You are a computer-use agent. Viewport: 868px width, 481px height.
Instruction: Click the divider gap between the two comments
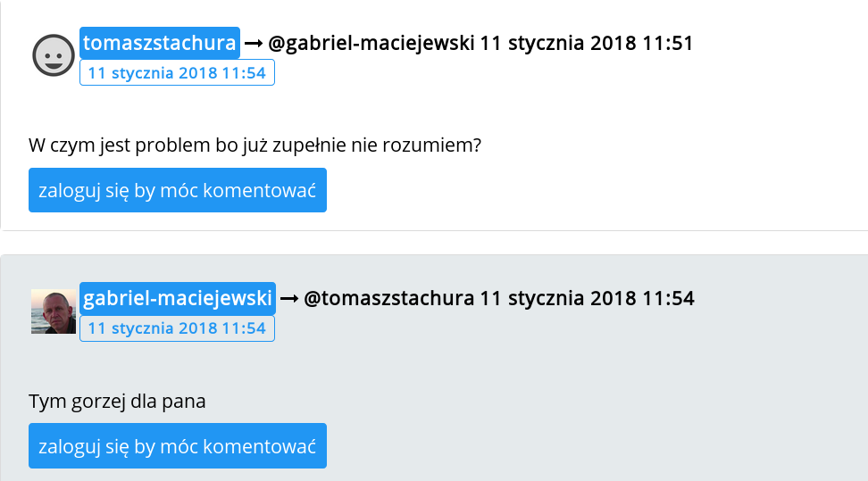pos(434,243)
